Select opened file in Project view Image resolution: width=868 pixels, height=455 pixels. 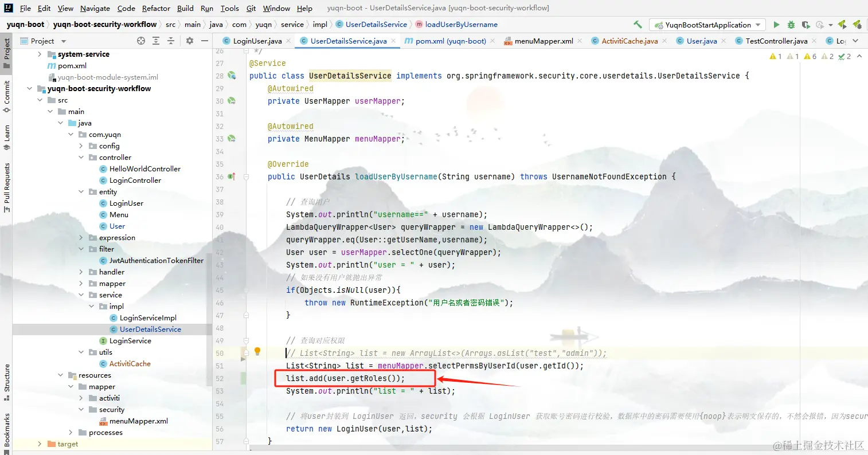[x=141, y=41]
